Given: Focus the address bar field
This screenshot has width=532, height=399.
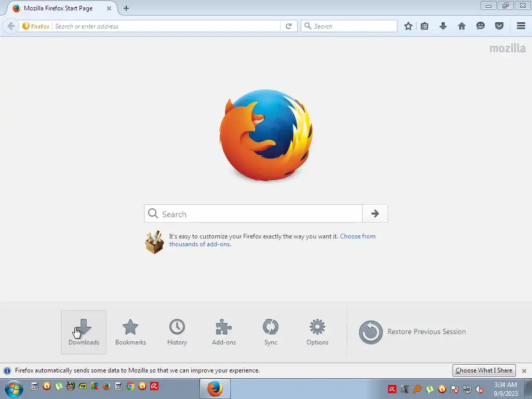Looking at the screenshot, I should 166,26.
